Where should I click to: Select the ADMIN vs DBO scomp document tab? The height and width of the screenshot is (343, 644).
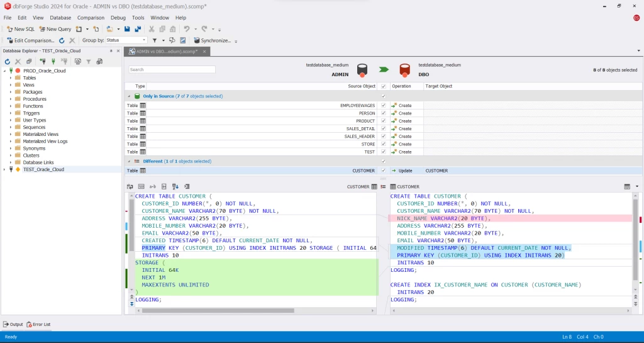pyautogui.click(x=167, y=52)
